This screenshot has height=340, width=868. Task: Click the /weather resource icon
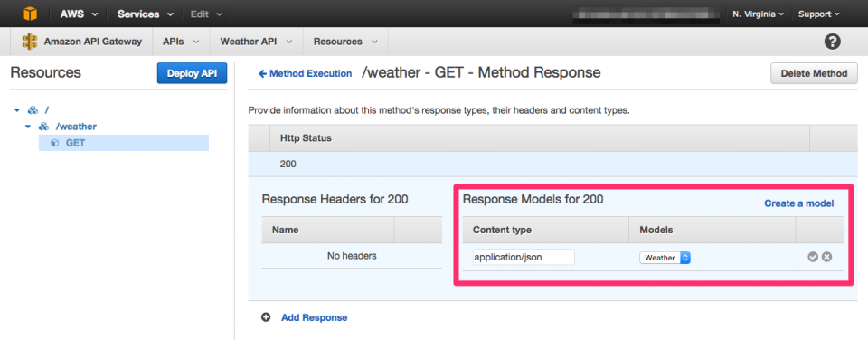click(x=43, y=127)
